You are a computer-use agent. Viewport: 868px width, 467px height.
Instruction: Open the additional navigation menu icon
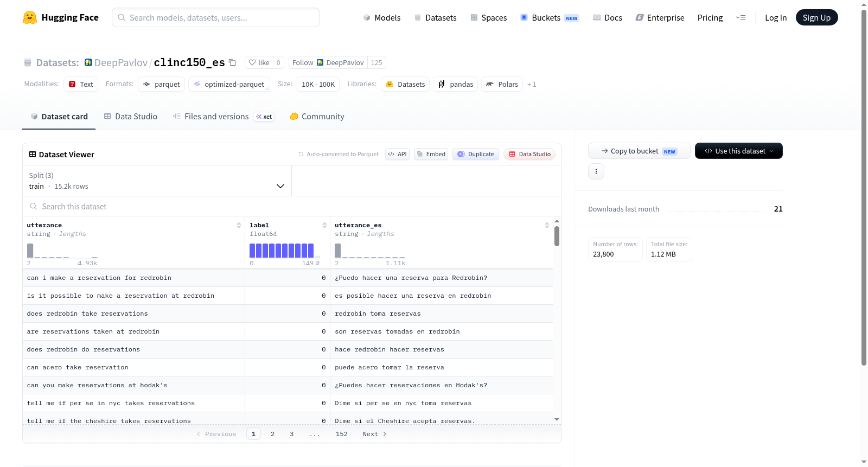point(741,17)
